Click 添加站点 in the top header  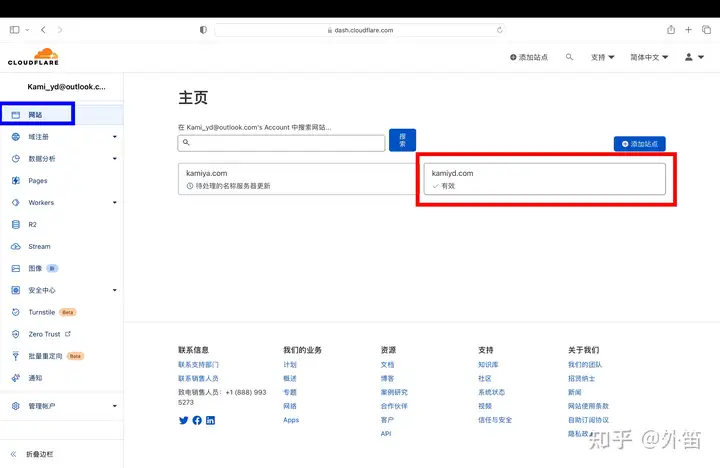(x=529, y=57)
